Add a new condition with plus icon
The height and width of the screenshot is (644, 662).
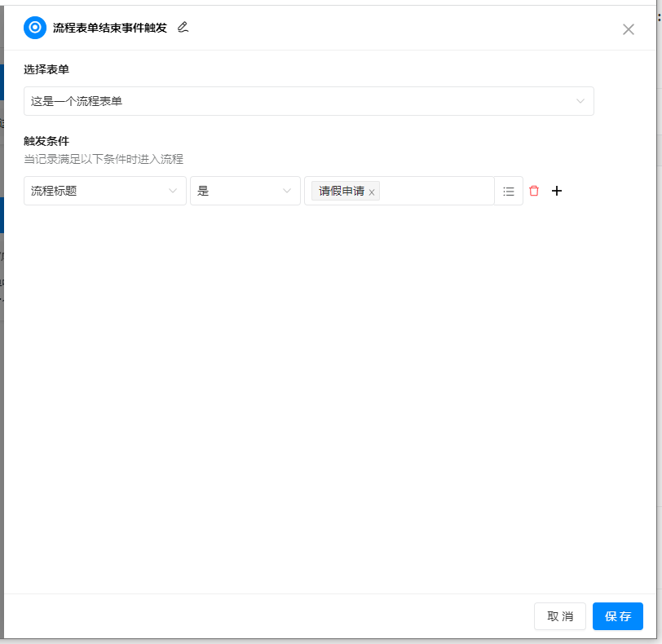pyautogui.click(x=557, y=191)
